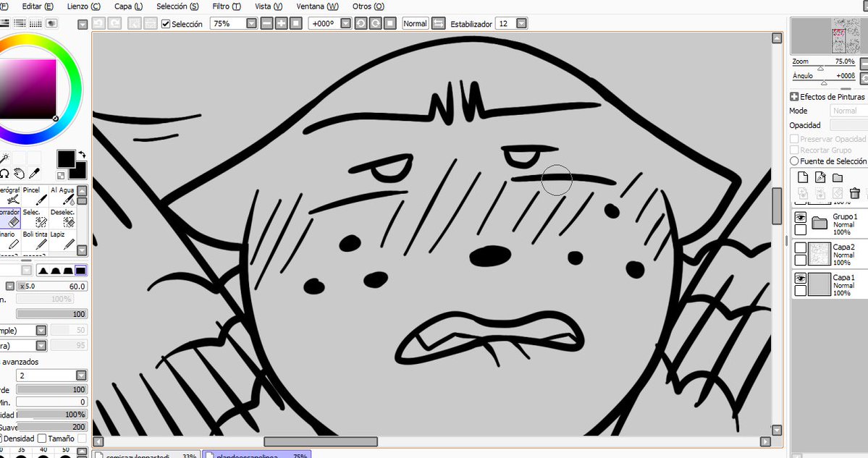Open the brush size multiplier dropdown
The width and height of the screenshot is (868, 458).
click(x=10, y=286)
